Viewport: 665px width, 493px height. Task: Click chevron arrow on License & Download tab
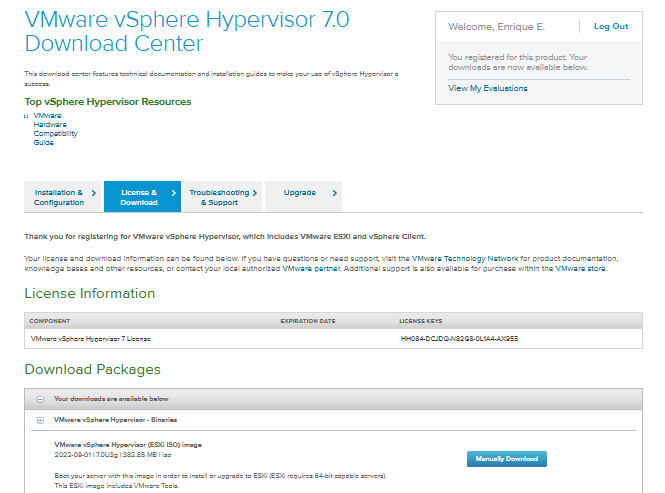click(x=173, y=193)
